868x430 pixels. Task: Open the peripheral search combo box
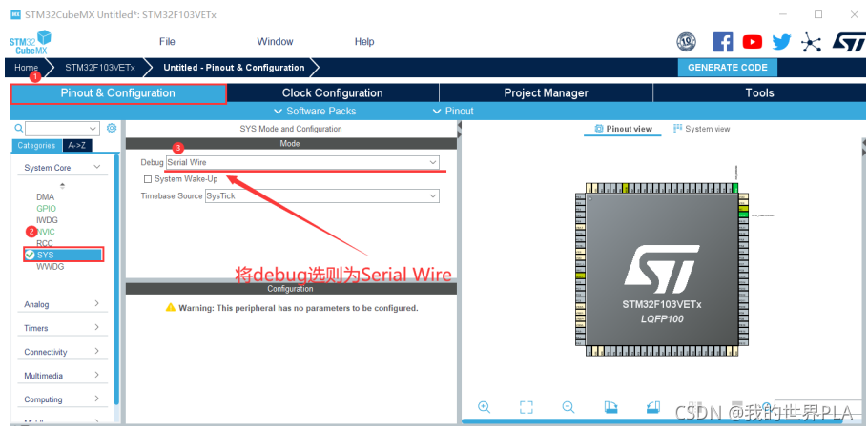[x=63, y=129]
